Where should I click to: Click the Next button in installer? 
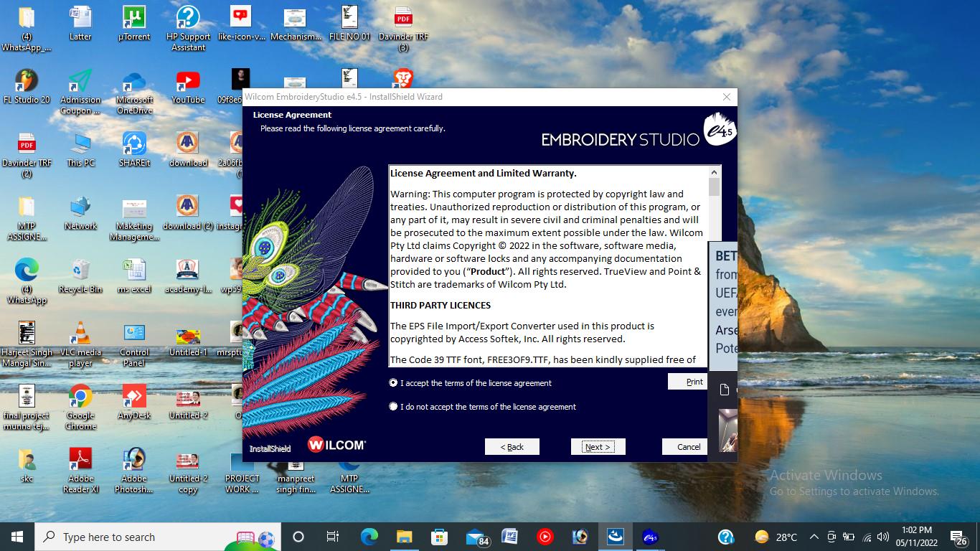pyautogui.click(x=598, y=447)
